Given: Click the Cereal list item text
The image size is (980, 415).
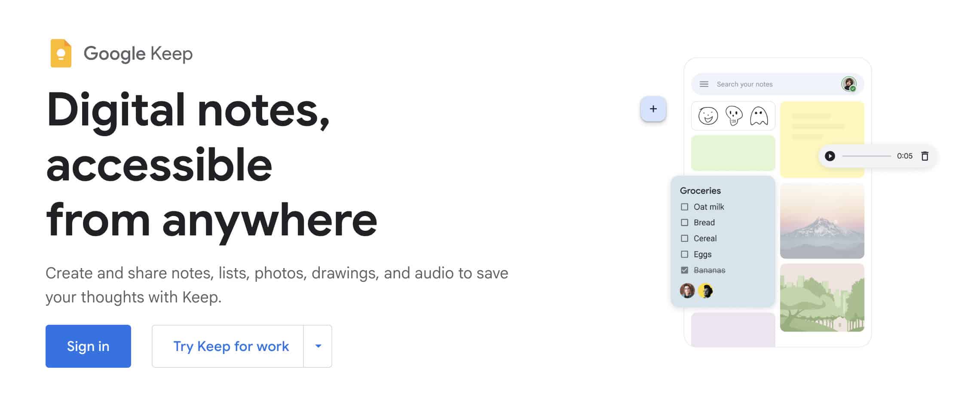Looking at the screenshot, I should (705, 238).
